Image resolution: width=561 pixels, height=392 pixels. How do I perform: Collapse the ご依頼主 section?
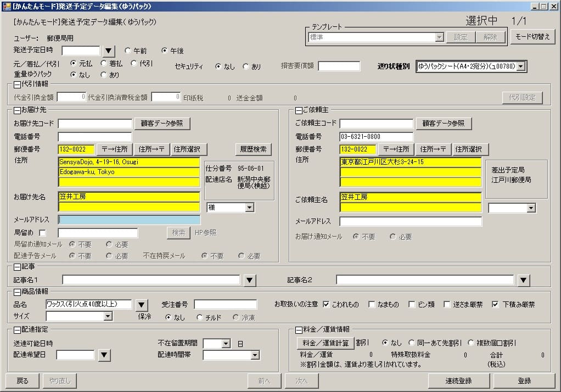click(x=299, y=110)
